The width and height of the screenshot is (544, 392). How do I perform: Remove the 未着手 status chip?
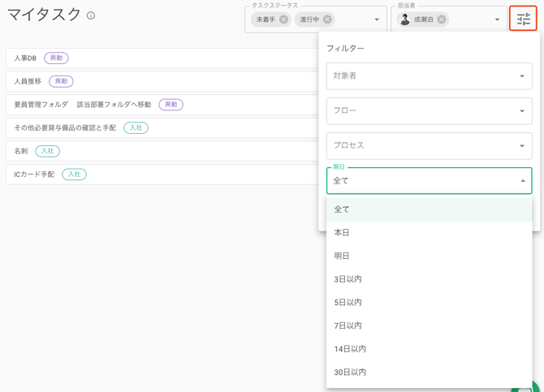283,19
